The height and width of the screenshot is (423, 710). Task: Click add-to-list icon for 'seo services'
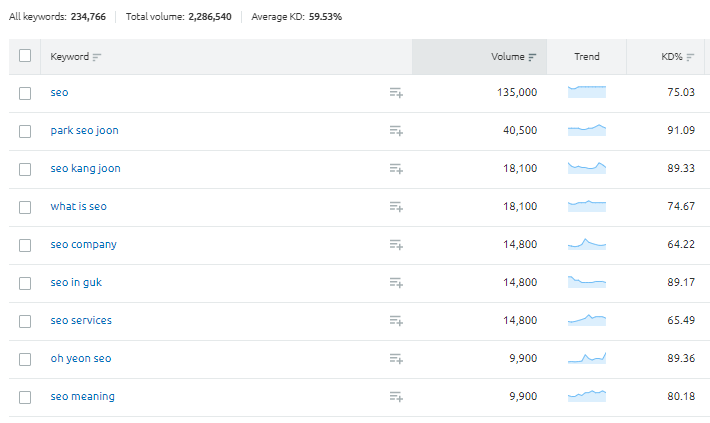point(396,321)
